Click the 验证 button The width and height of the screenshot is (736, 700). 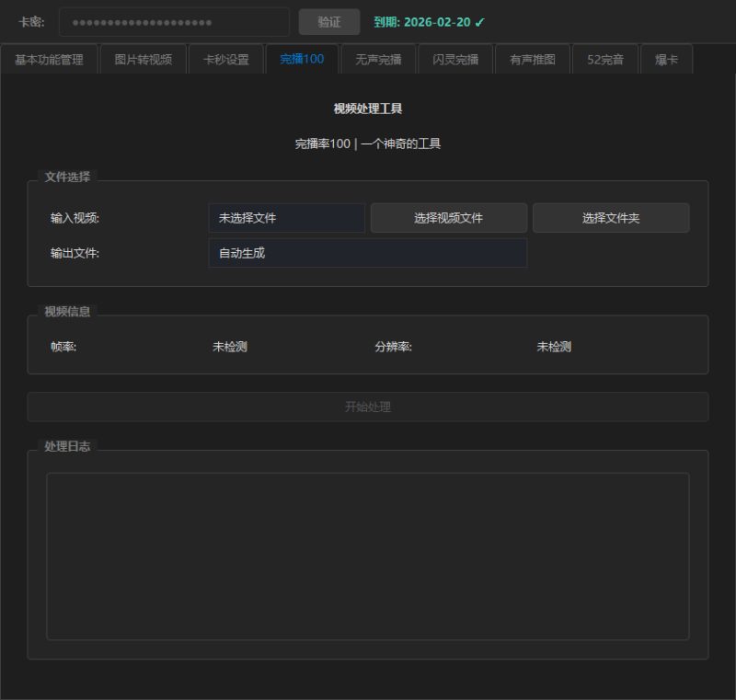point(328,22)
